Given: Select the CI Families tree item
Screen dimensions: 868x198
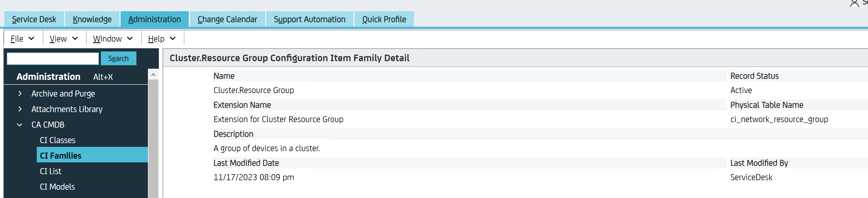Looking at the screenshot, I should coord(61,155).
